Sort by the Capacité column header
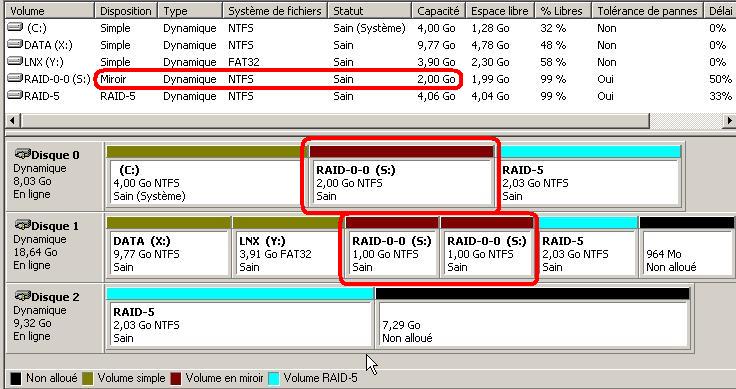 (438, 11)
